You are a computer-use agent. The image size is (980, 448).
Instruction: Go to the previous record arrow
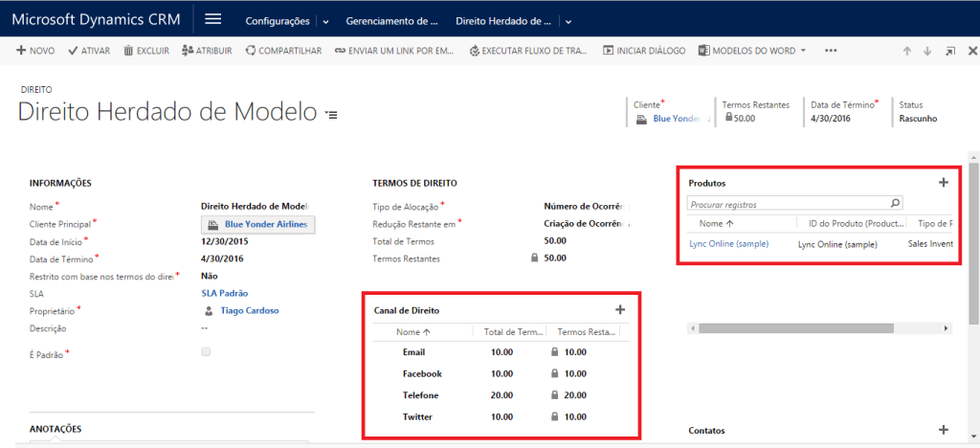906,51
